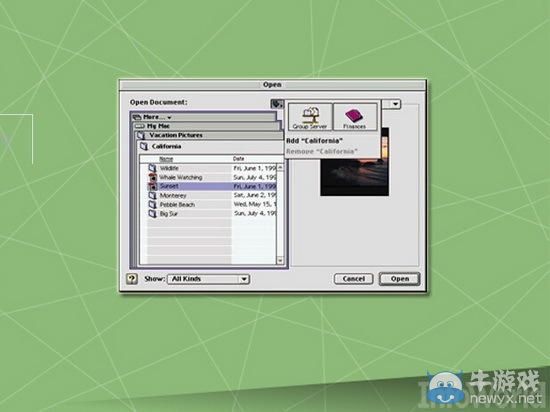Select the Whale Watching file icon
The width and height of the screenshot is (550, 412).
[152, 177]
